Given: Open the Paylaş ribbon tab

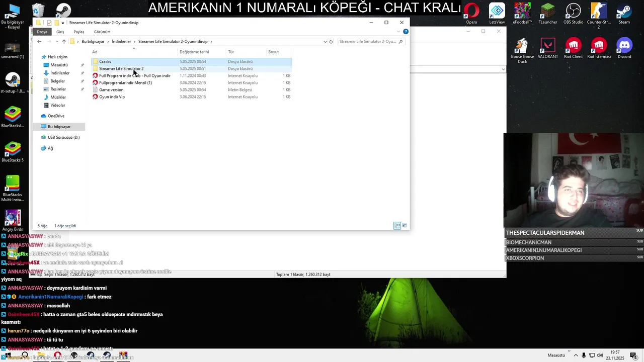Looking at the screenshot, I should point(79,32).
